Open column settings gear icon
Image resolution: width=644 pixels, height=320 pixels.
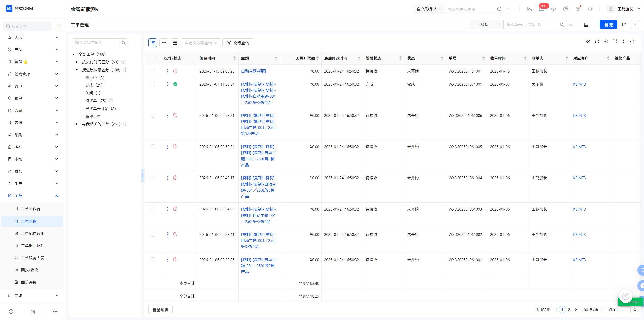(x=606, y=42)
